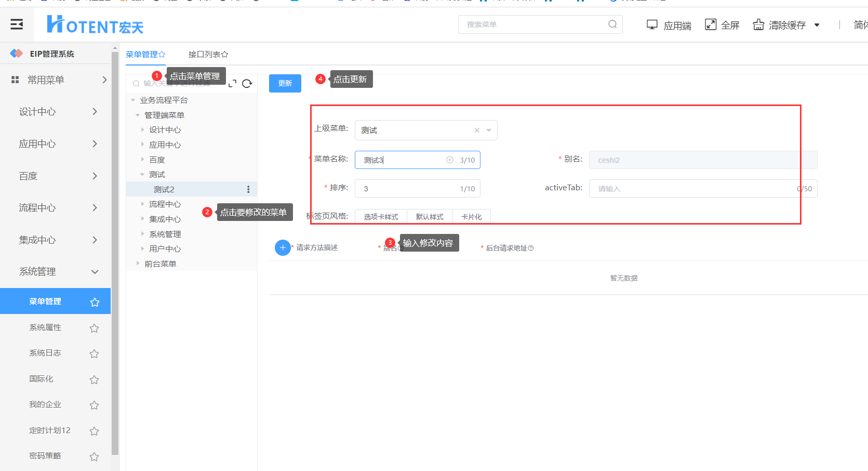This screenshot has height=471, width=868.
Task: Click the EIP管理系统 logo icon
Action: pos(17,54)
